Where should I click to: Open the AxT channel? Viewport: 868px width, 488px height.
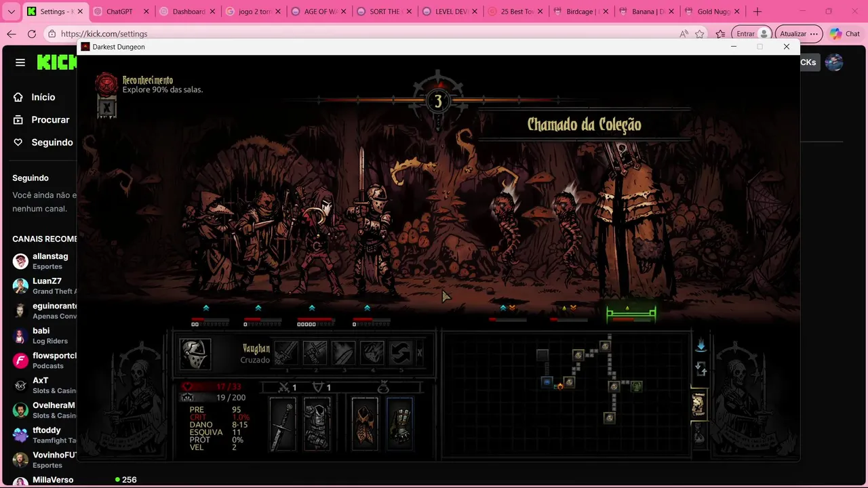[x=45, y=385]
